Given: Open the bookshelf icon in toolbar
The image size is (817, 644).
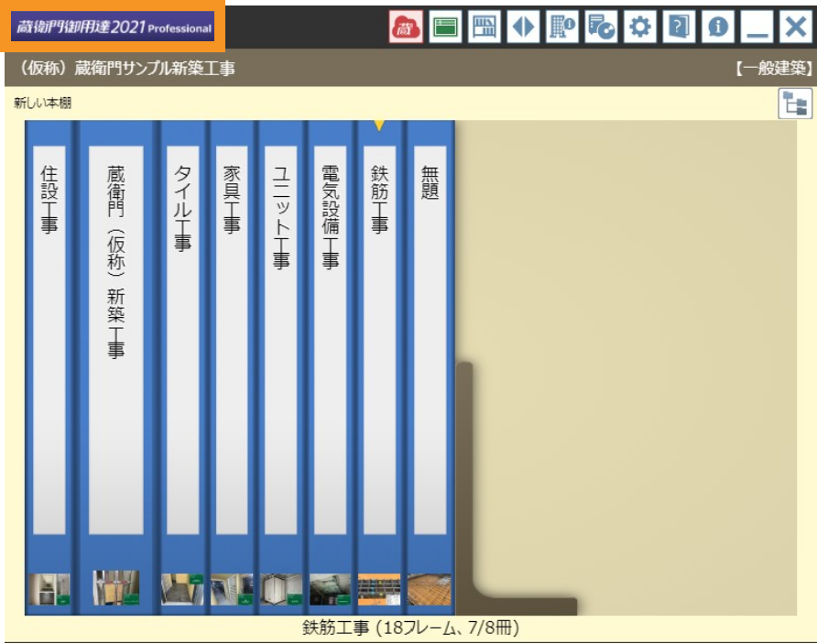Looking at the screenshot, I should 485,27.
